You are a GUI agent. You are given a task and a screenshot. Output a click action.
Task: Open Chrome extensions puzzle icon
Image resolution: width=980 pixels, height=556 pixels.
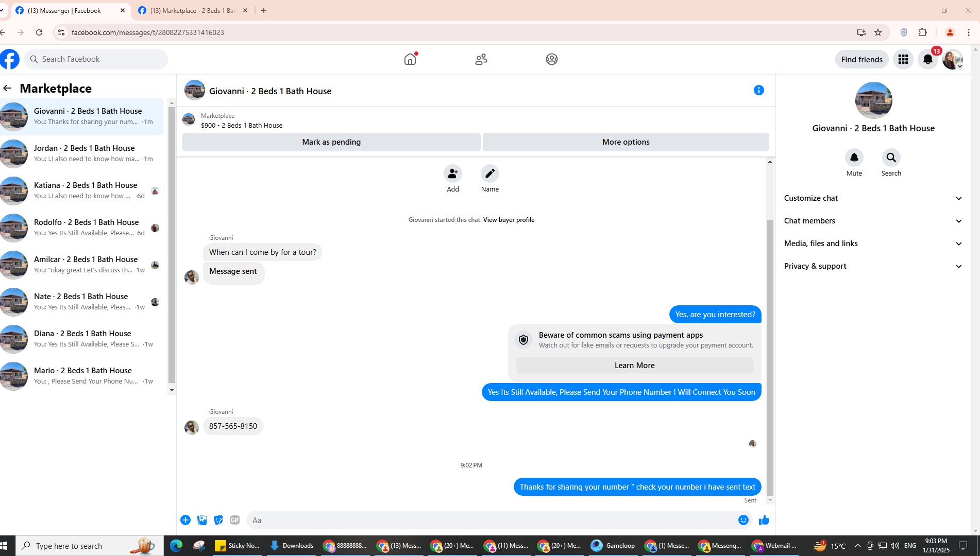pyautogui.click(x=922, y=32)
